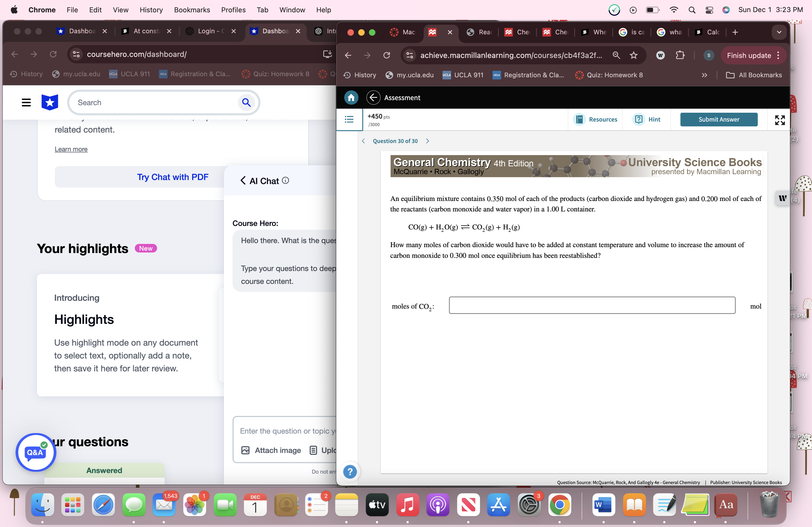Advance to the next question with the chevron
The height and width of the screenshot is (527, 812).
click(427, 141)
